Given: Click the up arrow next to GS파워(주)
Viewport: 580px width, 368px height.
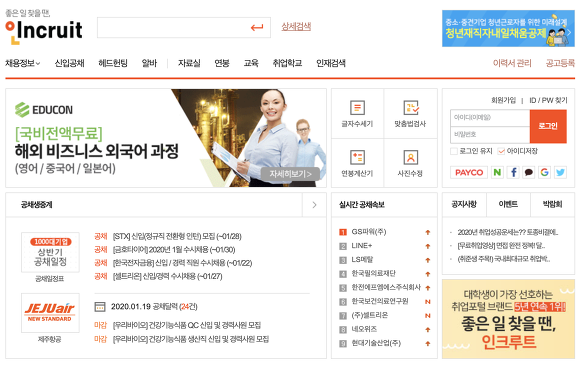Looking at the screenshot, I should tap(428, 232).
